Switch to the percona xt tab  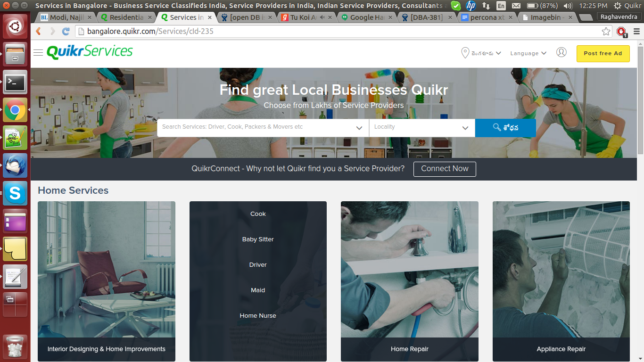[x=487, y=17]
